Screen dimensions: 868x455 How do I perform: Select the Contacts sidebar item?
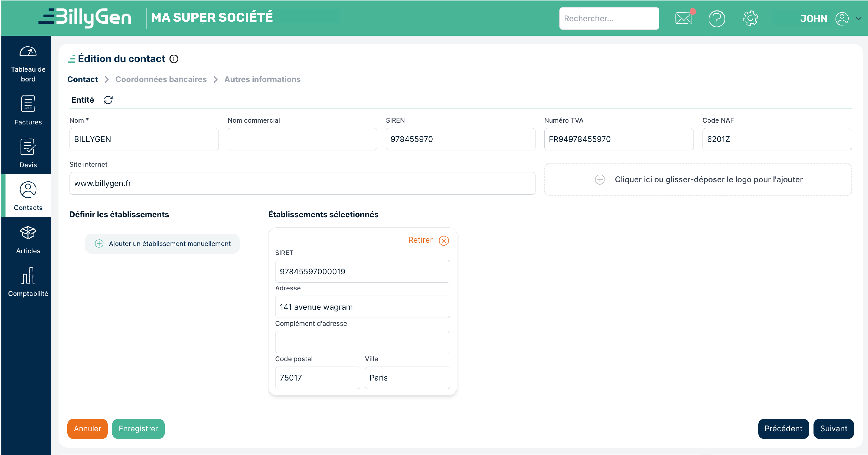28,196
